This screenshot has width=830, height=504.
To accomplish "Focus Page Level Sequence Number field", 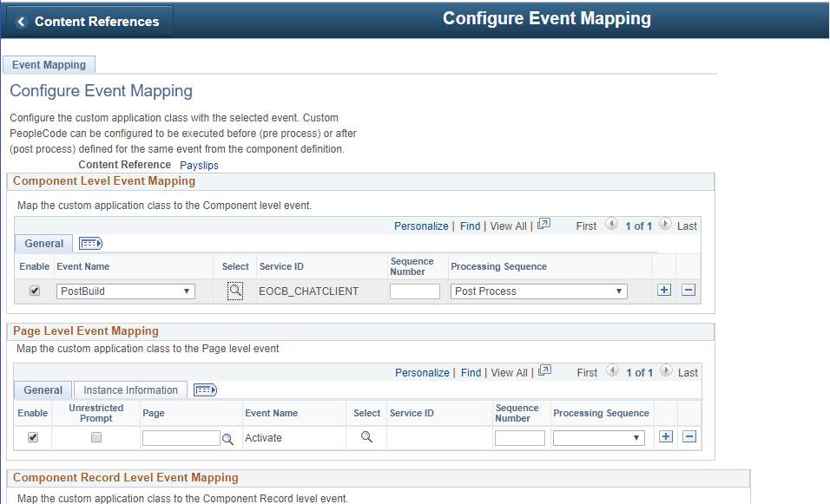I will click(x=520, y=438).
